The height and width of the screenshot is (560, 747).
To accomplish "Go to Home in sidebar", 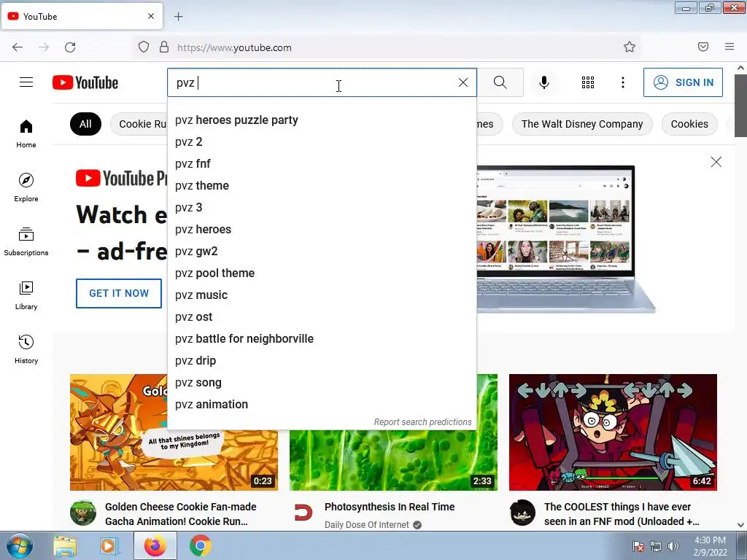I will pyautogui.click(x=26, y=134).
